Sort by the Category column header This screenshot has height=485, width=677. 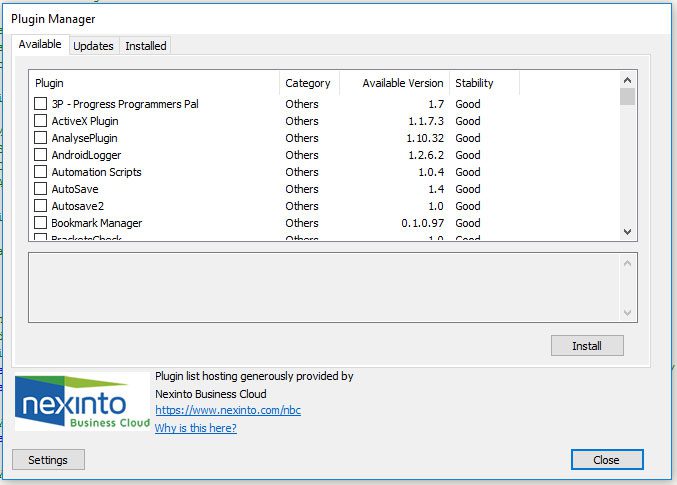[x=309, y=83]
